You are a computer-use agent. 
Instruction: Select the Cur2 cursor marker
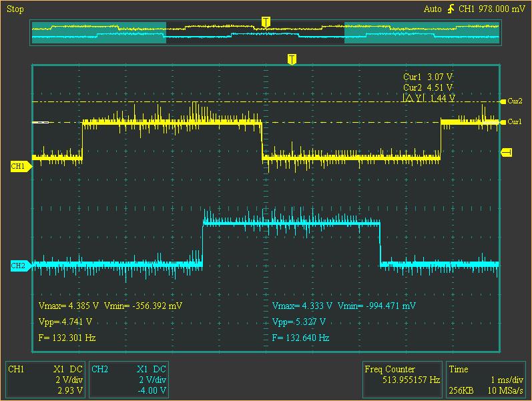[x=513, y=101]
